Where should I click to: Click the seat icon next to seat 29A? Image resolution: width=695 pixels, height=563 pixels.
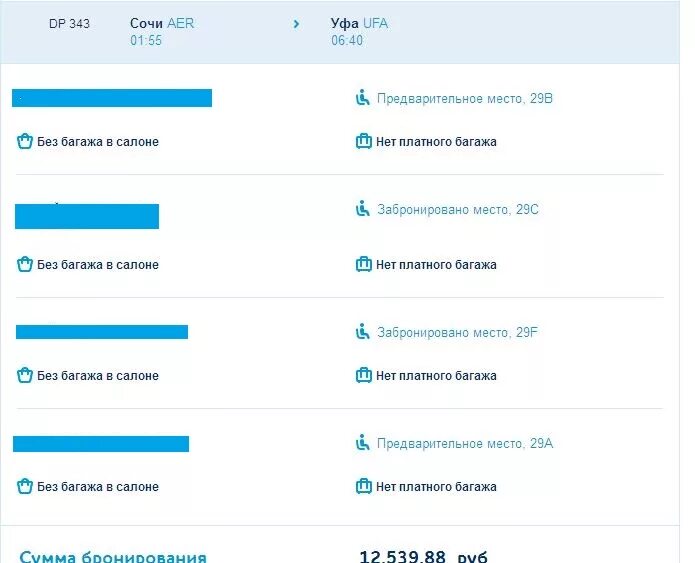pyautogui.click(x=363, y=443)
